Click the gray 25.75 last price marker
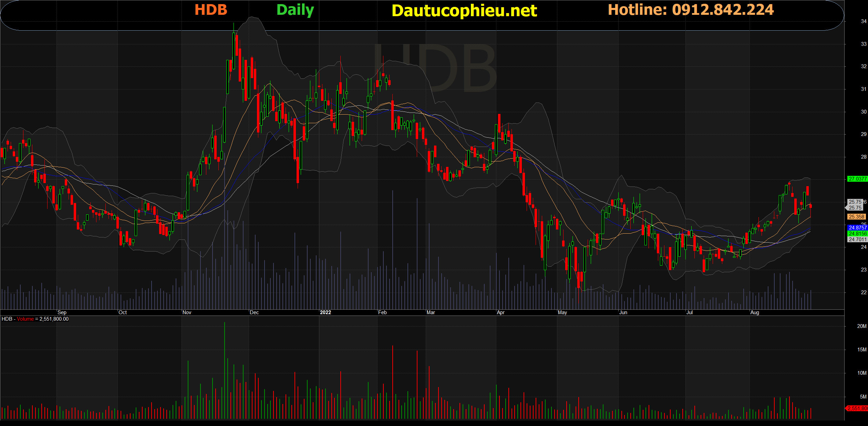 [855, 207]
